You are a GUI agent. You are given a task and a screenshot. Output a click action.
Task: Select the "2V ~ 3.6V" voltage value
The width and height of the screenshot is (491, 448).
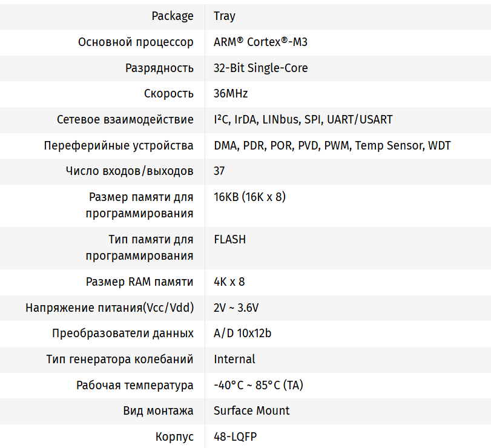[x=236, y=308]
